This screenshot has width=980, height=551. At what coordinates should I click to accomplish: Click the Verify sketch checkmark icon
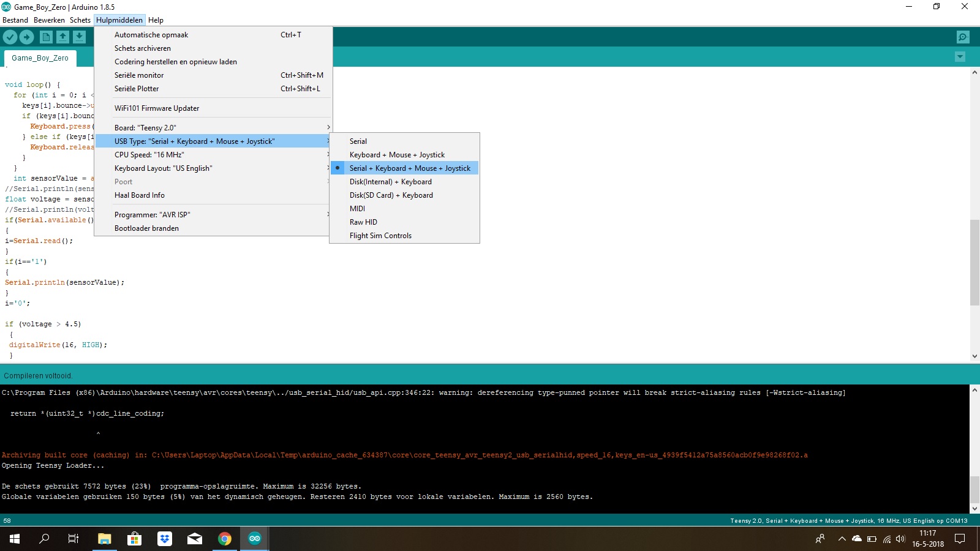[x=10, y=37]
